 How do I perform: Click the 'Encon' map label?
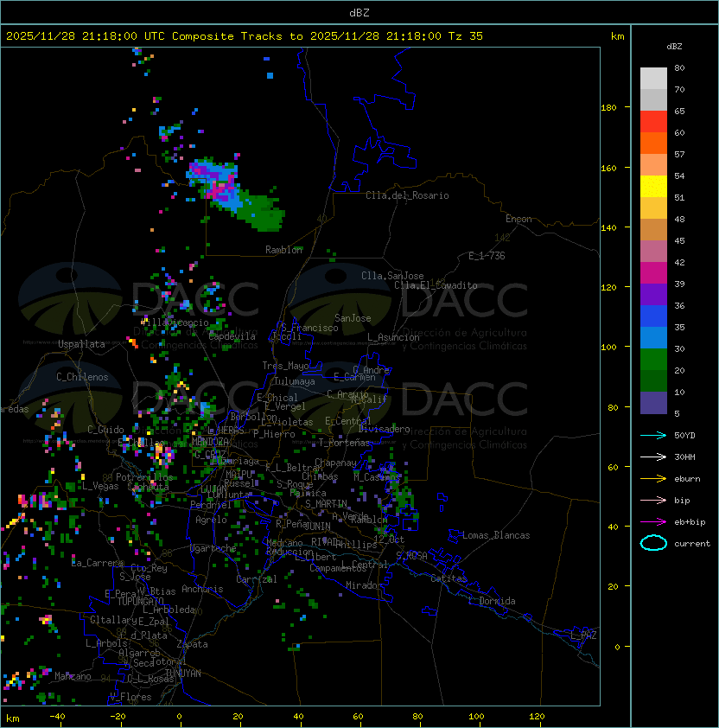coord(519,219)
